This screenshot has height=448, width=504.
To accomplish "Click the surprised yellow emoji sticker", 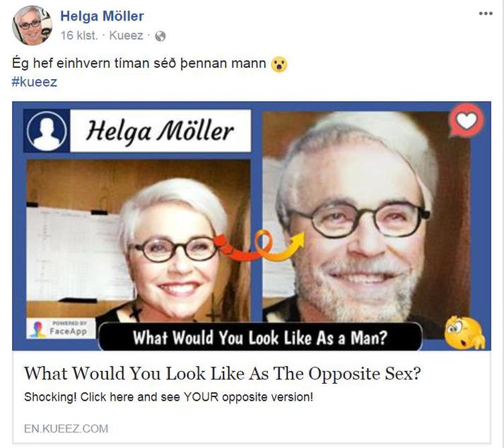I will tap(464, 333).
